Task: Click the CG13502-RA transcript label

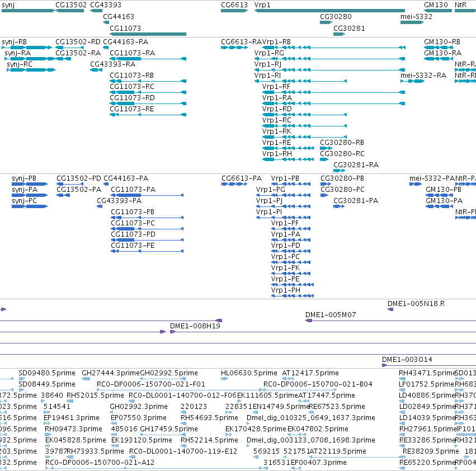Action: (x=78, y=53)
